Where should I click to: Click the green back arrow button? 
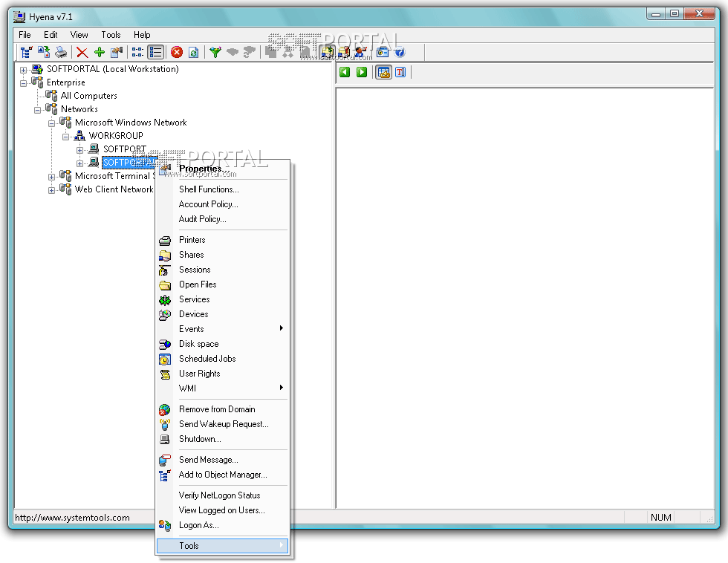click(x=345, y=72)
